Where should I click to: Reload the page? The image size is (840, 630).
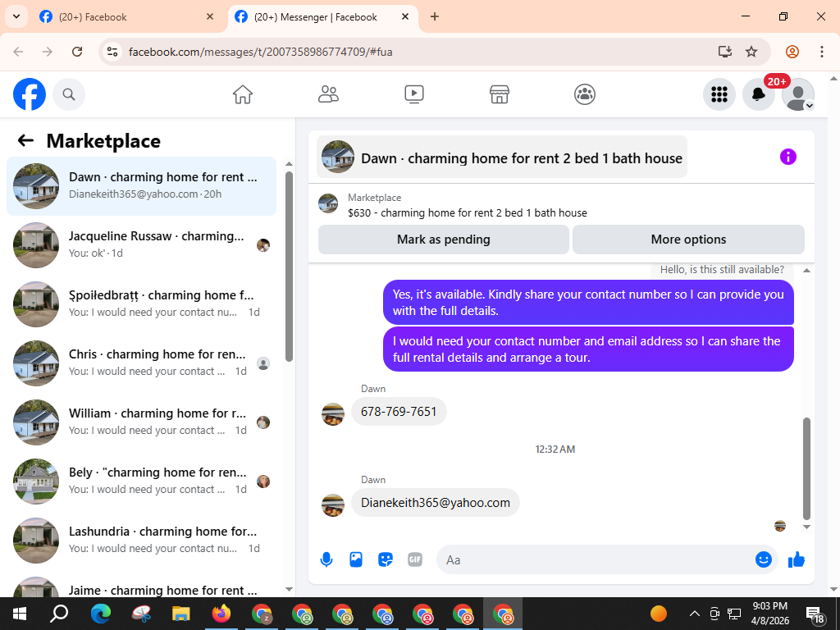point(77,52)
